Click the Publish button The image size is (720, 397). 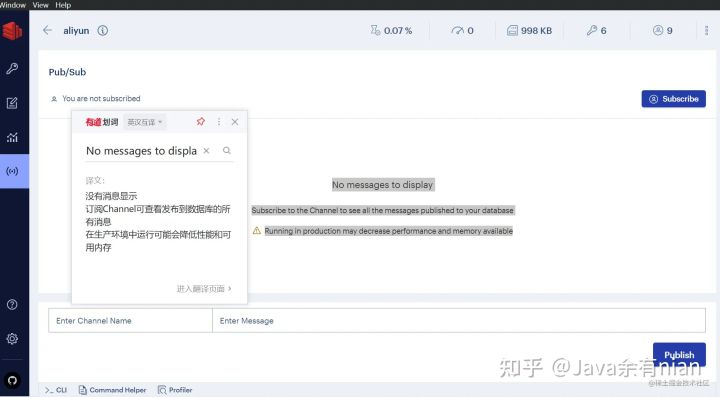click(679, 354)
